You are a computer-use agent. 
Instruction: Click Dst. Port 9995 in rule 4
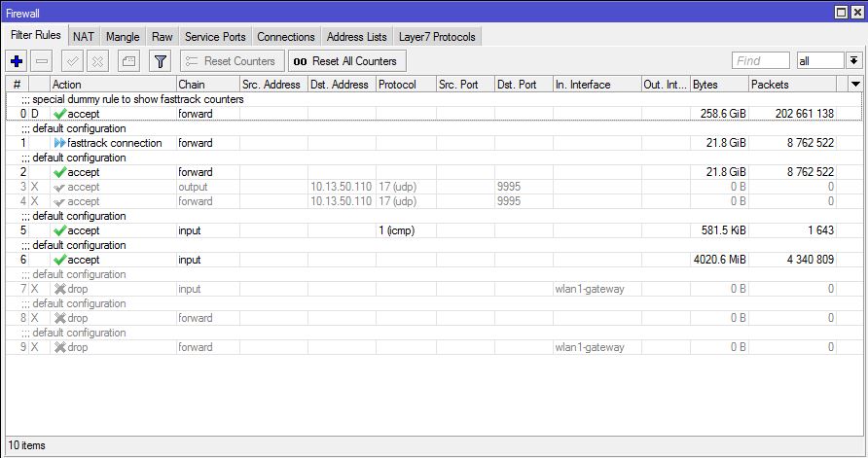[x=509, y=201]
